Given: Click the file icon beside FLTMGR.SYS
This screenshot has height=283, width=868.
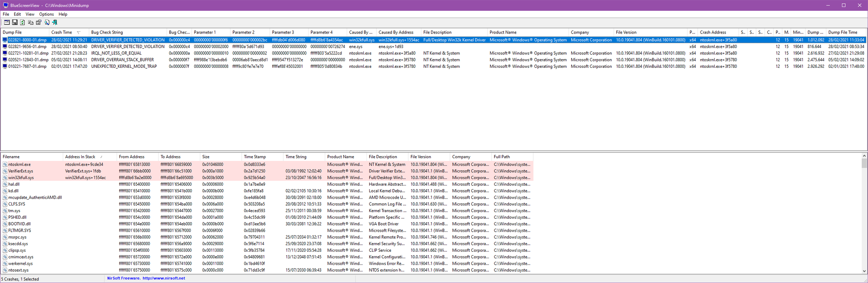Looking at the screenshot, I should [x=5, y=231].
